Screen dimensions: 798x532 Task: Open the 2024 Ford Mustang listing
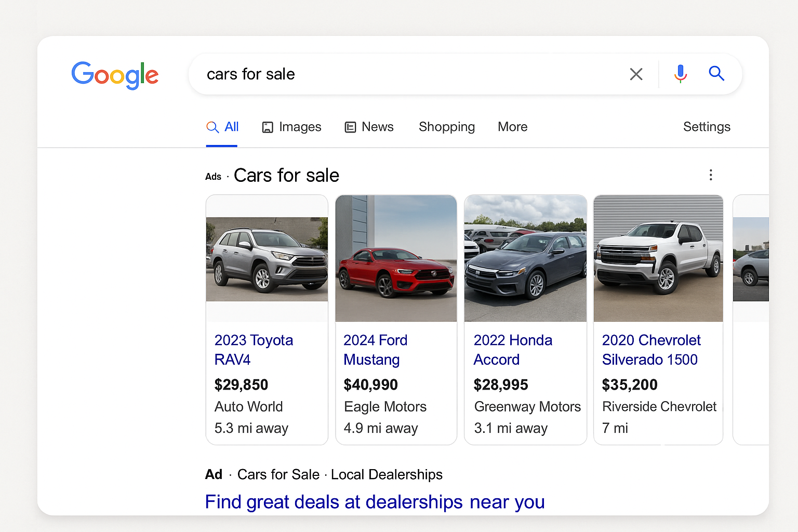(375, 349)
